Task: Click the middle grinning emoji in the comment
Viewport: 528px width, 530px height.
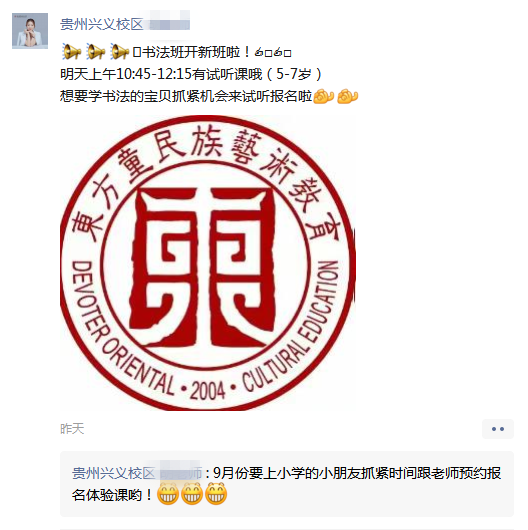Action: tap(192, 494)
